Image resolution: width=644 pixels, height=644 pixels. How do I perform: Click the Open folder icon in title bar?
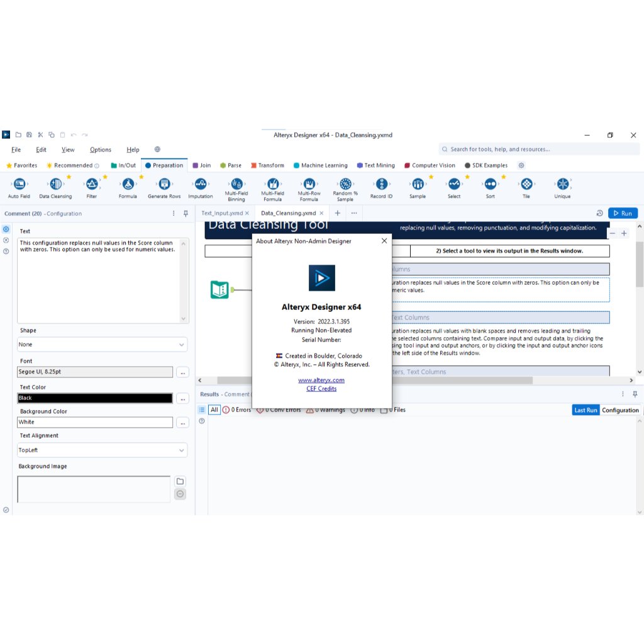[18, 135]
